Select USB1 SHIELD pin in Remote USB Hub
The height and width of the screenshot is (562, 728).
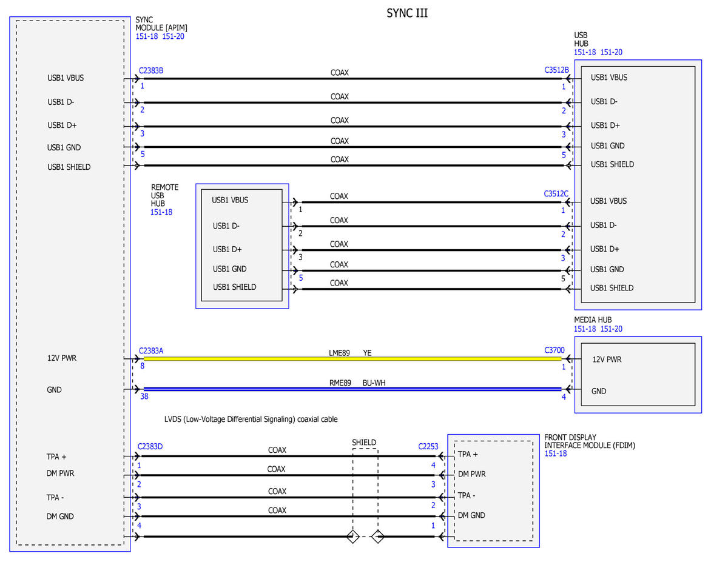click(234, 287)
